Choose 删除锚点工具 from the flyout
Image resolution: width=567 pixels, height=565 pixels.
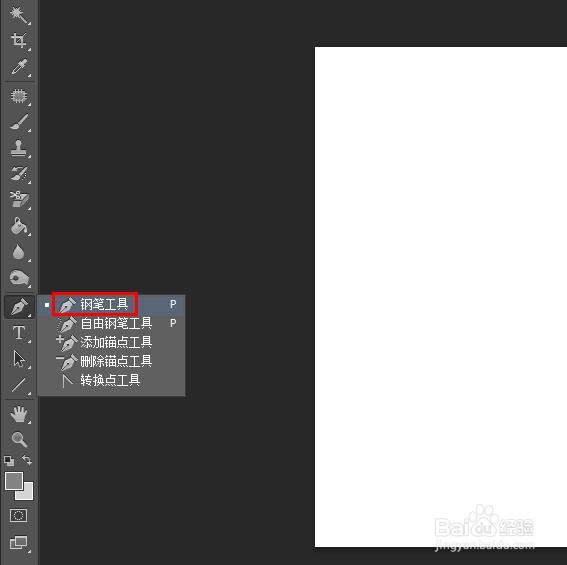pyautogui.click(x=111, y=361)
